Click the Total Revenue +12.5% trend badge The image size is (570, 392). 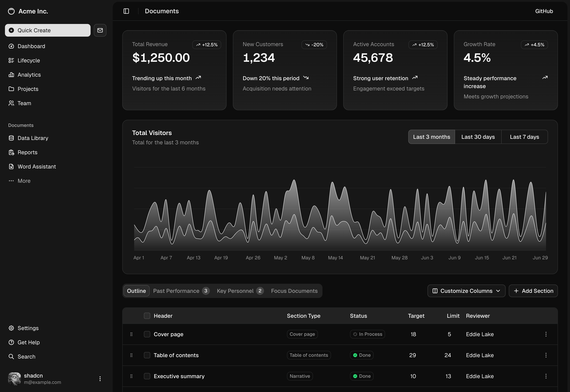click(207, 45)
